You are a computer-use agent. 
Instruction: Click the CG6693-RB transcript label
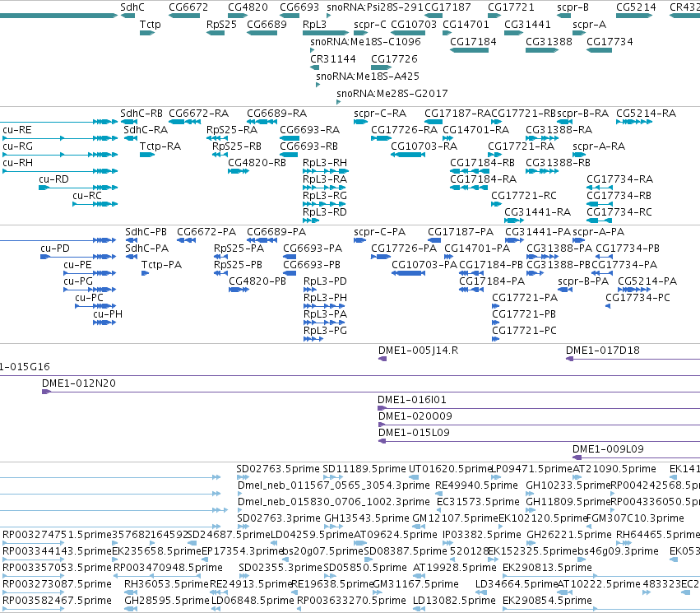tap(308, 146)
